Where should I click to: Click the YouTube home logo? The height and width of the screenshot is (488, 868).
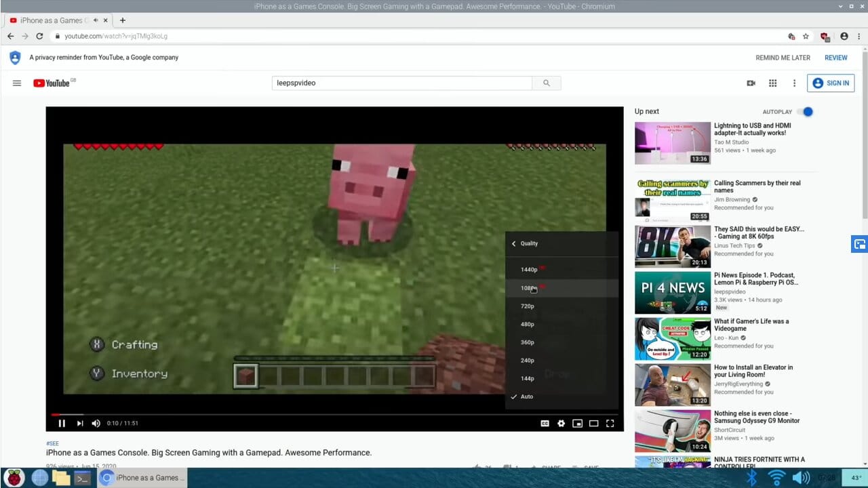tap(52, 83)
